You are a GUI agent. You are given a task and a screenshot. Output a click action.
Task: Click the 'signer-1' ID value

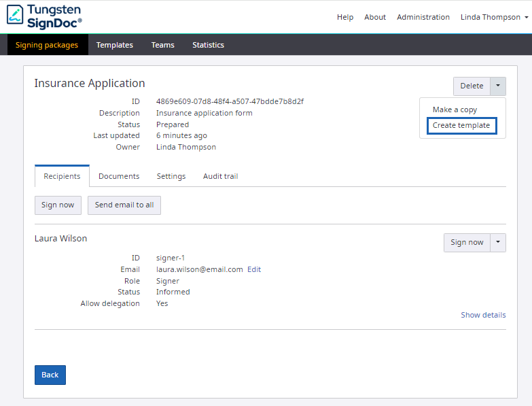click(x=171, y=258)
